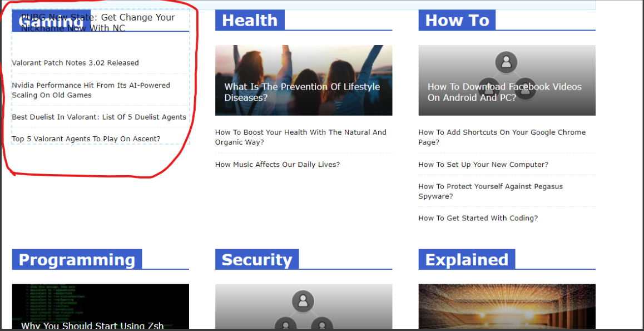
Task: Click the Security section placeholder thumbnail
Action: pyautogui.click(x=304, y=307)
